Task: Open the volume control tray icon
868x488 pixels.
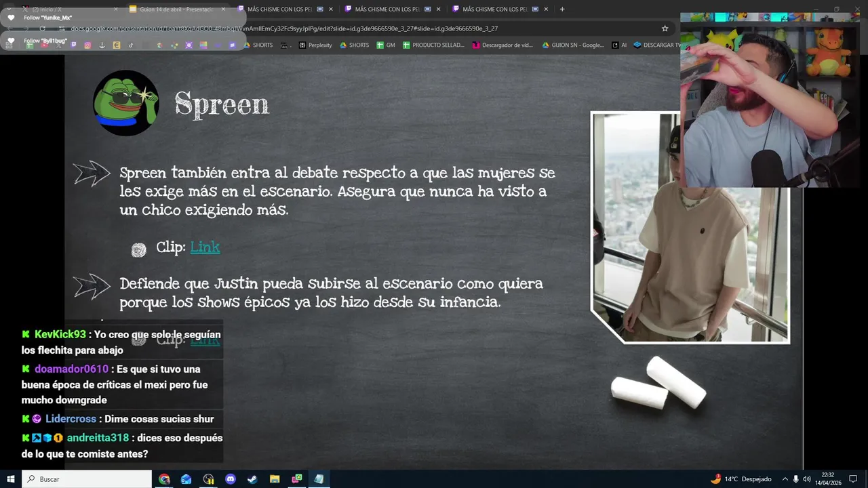Action: (807, 479)
